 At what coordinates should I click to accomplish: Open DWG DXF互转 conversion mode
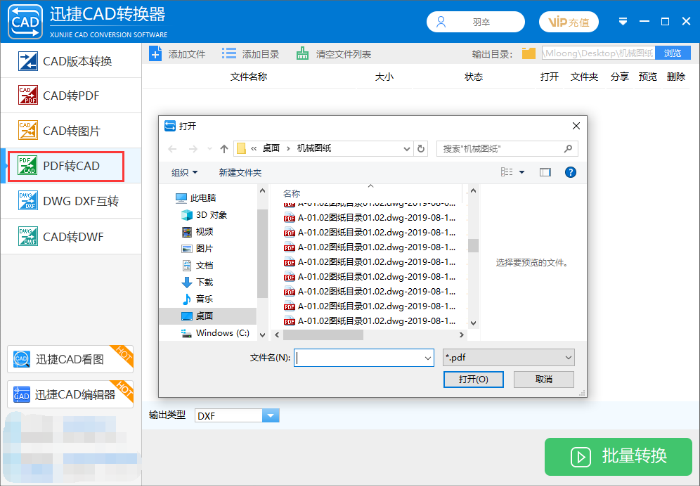coord(71,201)
